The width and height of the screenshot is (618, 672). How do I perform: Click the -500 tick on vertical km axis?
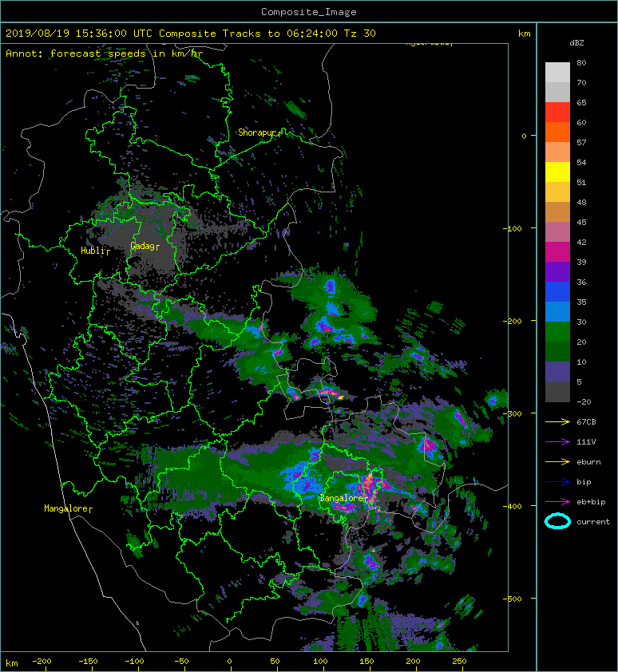coord(513,599)
